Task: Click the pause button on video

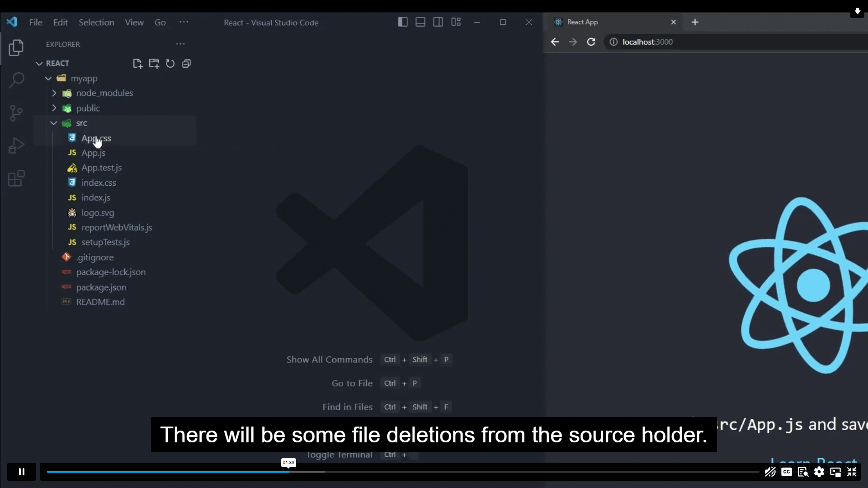Action: coord(21,471)
